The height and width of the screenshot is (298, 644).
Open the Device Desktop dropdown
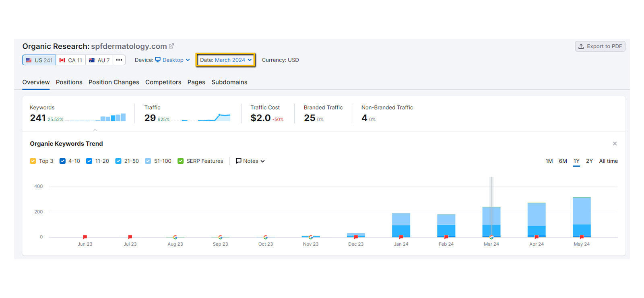point(173,60)
